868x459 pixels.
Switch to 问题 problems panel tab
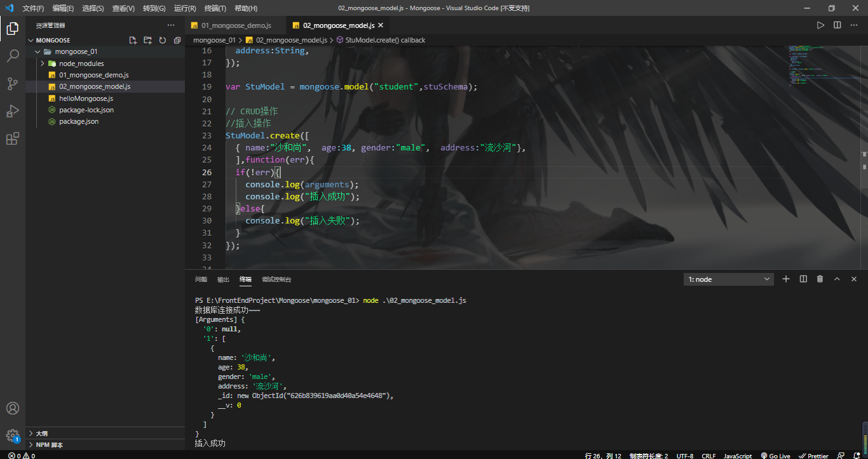[x=201, y=279]
